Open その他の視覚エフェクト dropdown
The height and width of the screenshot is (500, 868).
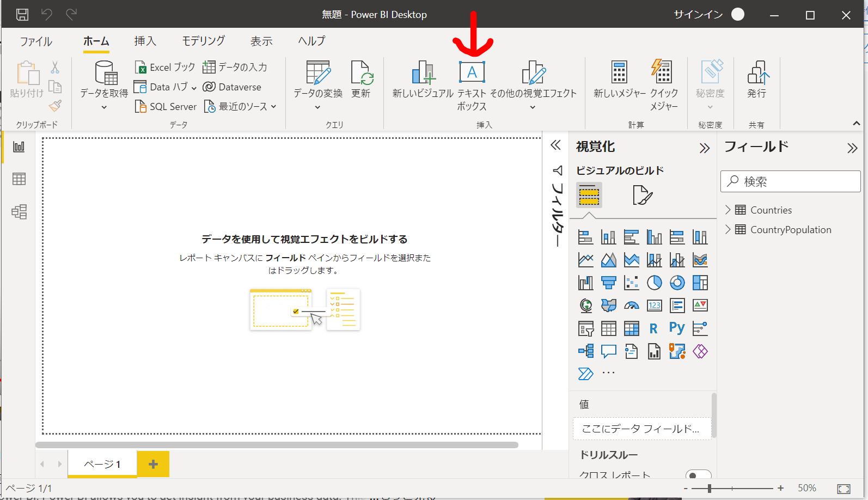click(x=533, y=107)
